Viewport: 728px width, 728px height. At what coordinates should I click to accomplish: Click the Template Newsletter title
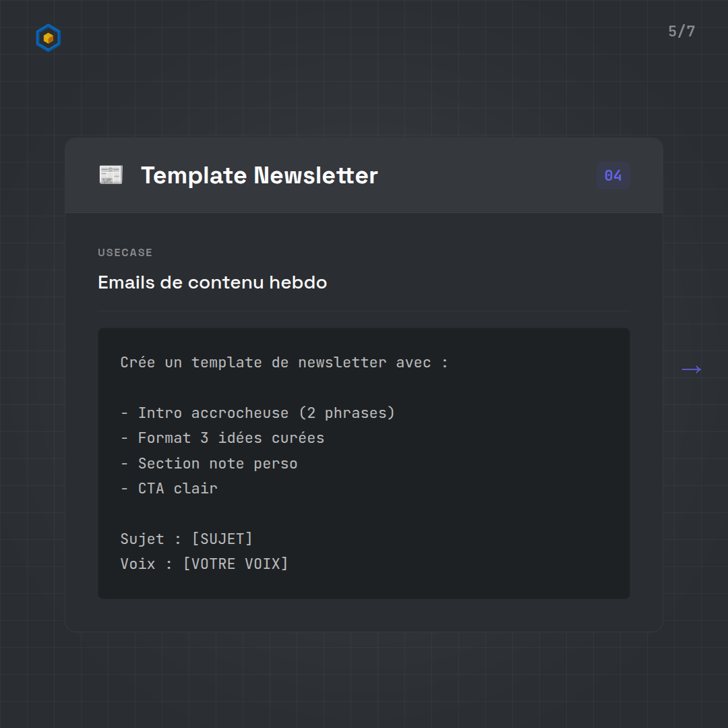coord(259,176)
